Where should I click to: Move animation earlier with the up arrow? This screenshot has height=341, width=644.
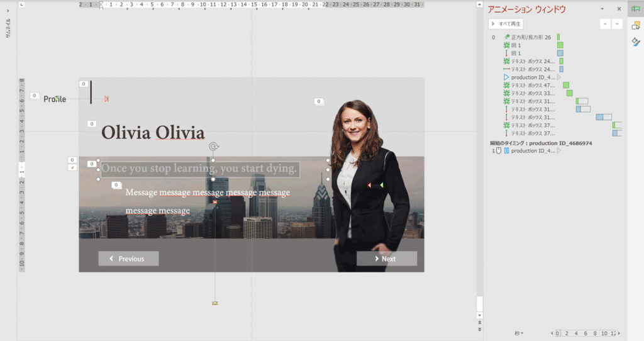(x=605, y=24)
